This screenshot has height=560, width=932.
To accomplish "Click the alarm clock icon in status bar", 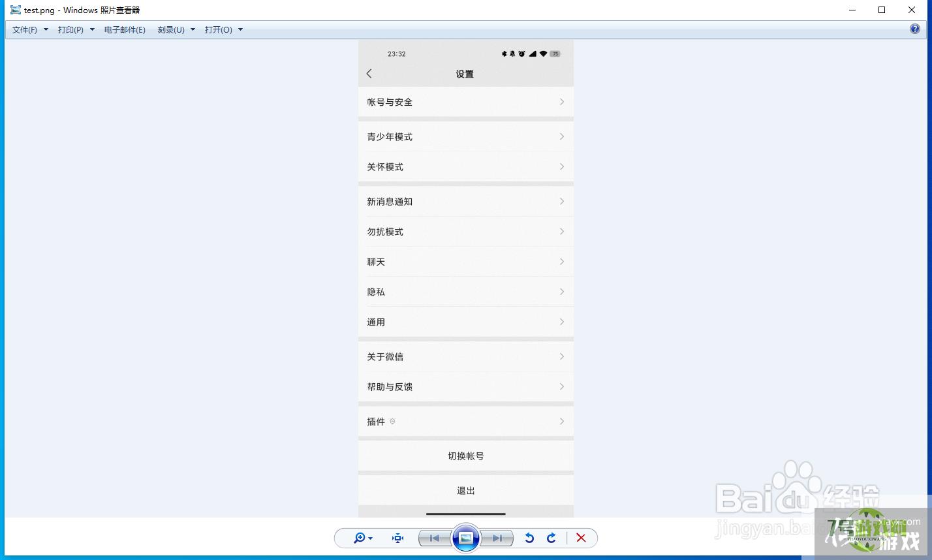I will point(521,54).
